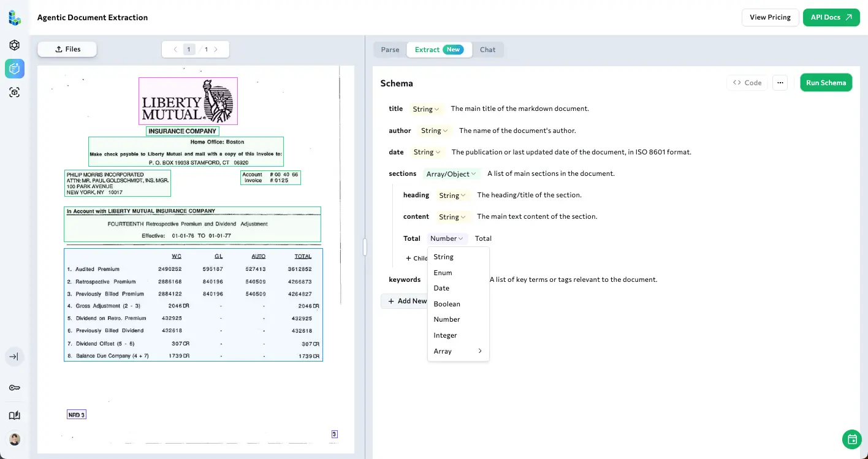Image resolution: width=868 pixels, height=459 pixels.
Task: Select Integer in the type dropdown list
Action: 445,335
